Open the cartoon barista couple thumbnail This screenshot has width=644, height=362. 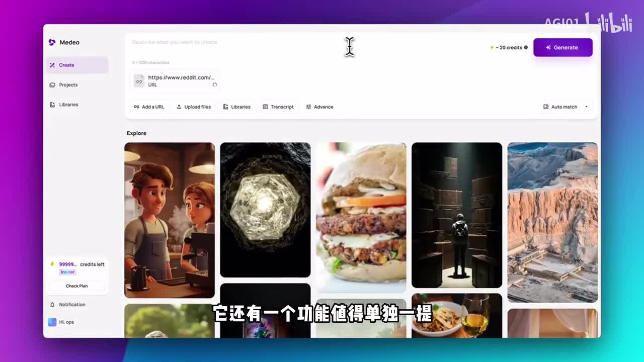tap(170, 220)
